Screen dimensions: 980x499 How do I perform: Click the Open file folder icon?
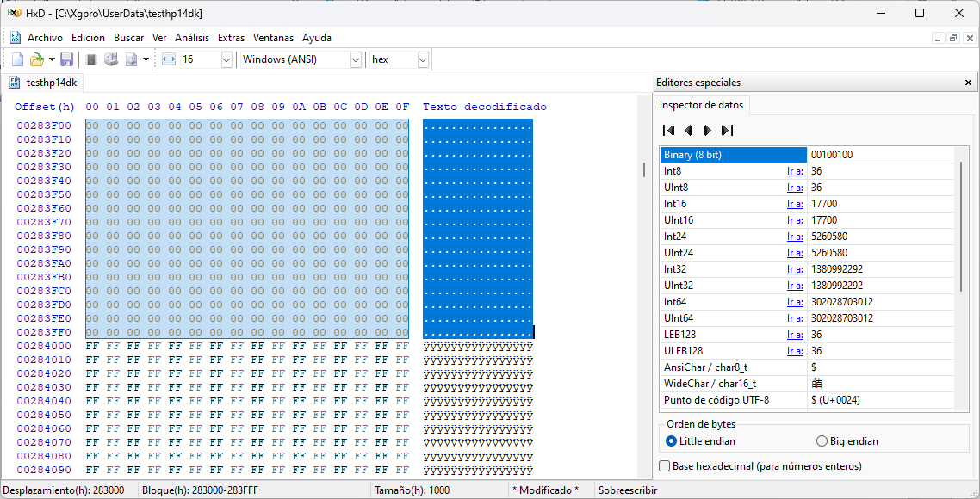click(36, 59)
